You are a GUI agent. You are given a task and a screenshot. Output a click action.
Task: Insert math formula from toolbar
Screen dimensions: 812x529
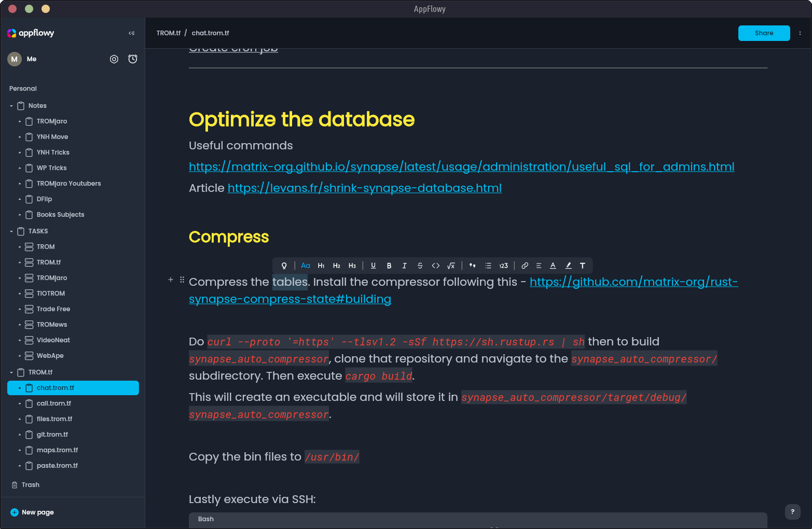[451, 266]
